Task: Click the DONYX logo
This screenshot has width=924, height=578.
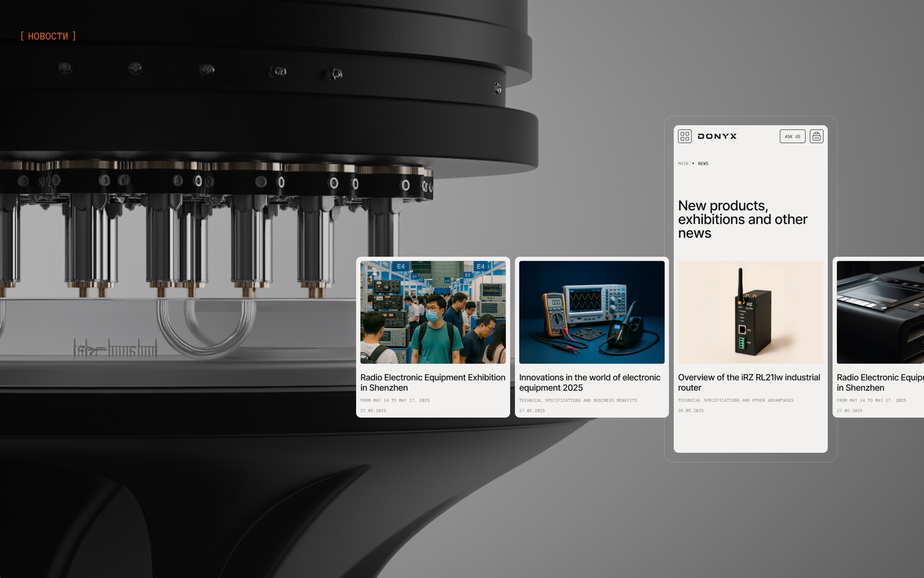Action: (x=717, y=136)
